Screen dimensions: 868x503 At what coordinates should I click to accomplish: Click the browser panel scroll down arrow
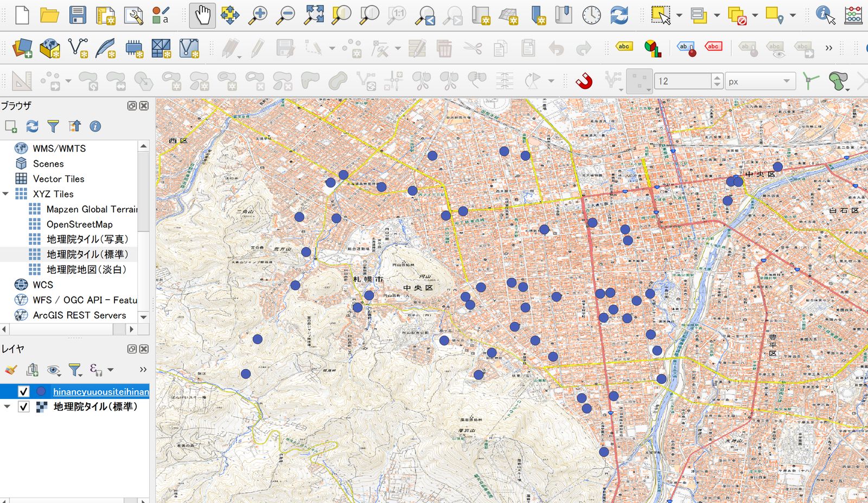click(x=144, y=317)
